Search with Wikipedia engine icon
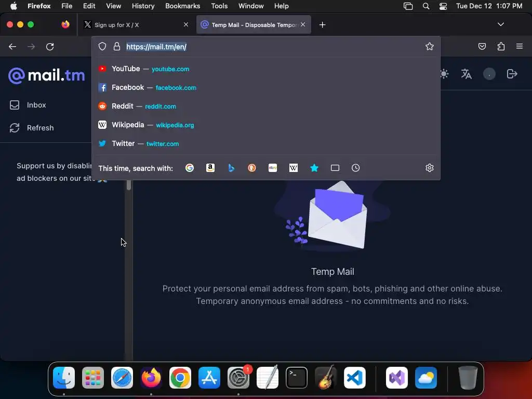532x399 pixels. pyautogui.click(x=294, y=168)
